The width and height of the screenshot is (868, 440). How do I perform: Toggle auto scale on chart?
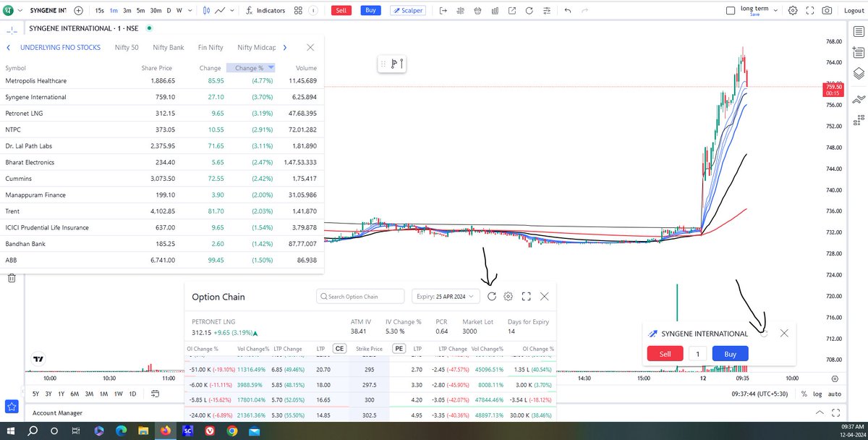pyautogui.click(x=834, y=394)
